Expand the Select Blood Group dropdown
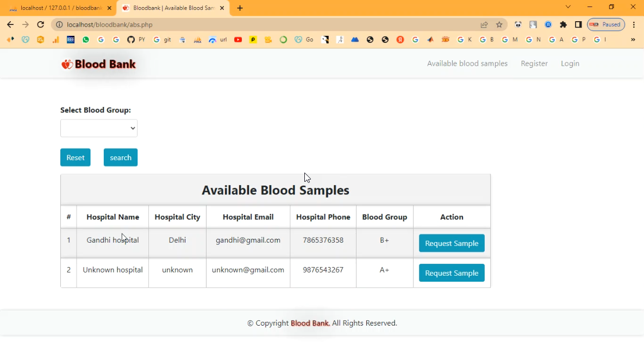 pyautogui.click(x=99, y=129)
